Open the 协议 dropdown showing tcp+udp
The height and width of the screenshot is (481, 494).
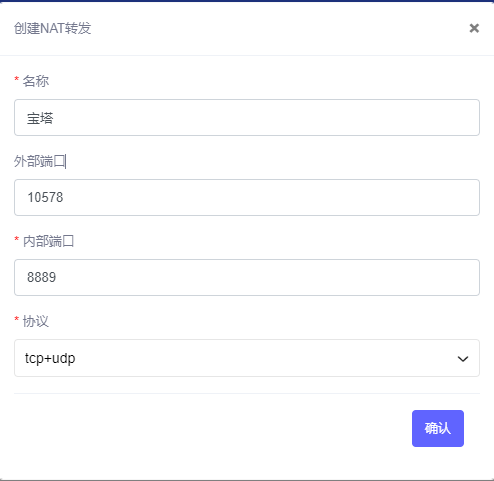247,358
